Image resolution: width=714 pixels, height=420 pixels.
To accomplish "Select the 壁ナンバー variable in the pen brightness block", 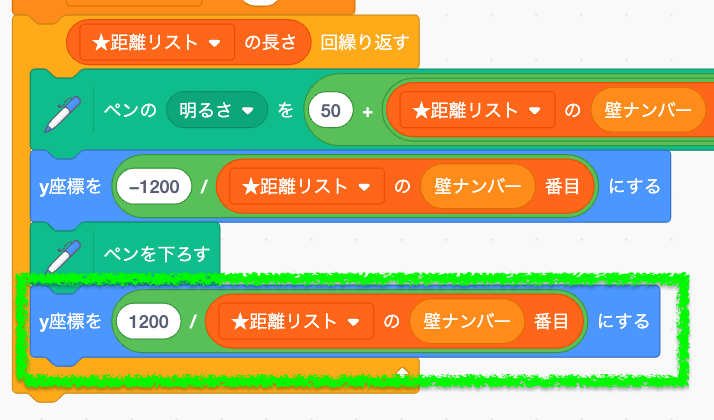I will pyautogui.click(x=648, y=110).
